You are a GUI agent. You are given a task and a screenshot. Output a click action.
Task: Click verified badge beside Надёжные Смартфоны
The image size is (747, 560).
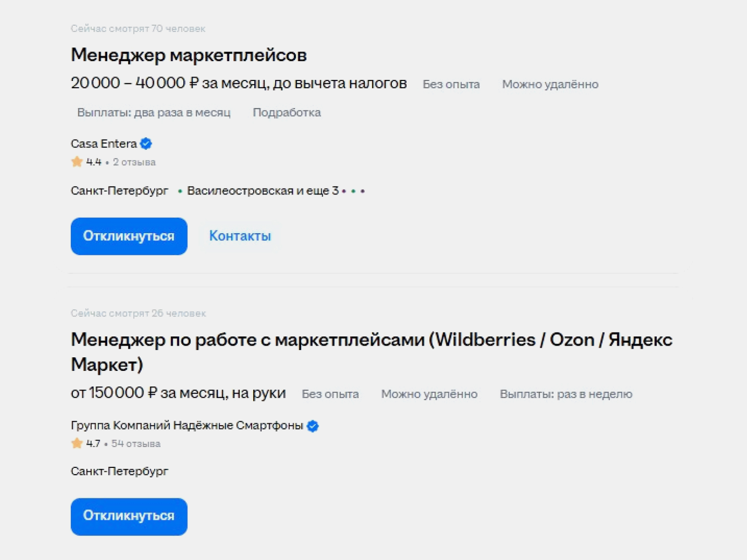[313, 426]
